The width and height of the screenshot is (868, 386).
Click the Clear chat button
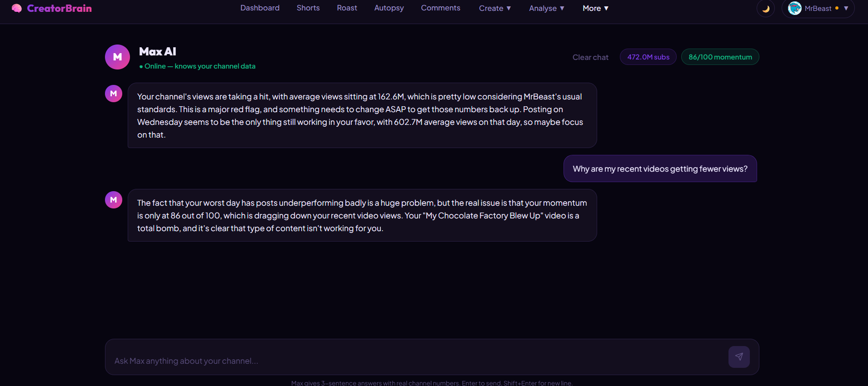click(x=590, y=57)
